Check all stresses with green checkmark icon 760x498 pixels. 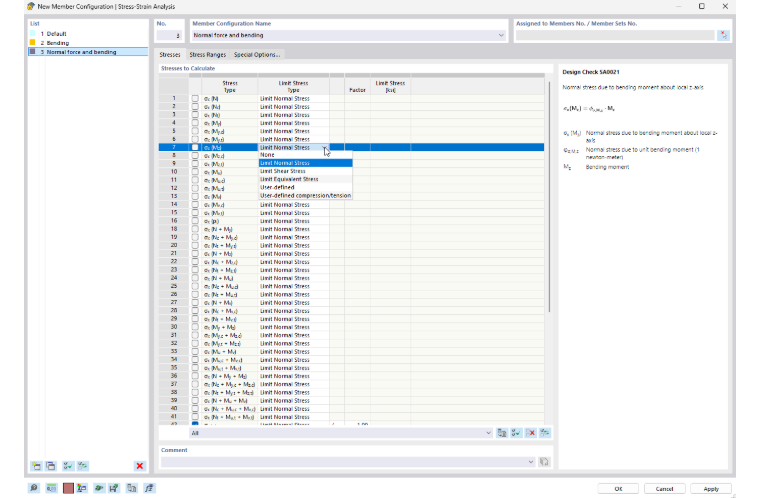[516, 433]
